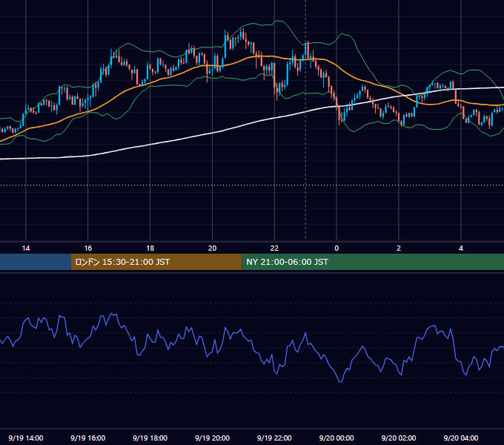The image size is (504, 445).
Task: Click the 14 hour axis label
Action: coord(26,248)
